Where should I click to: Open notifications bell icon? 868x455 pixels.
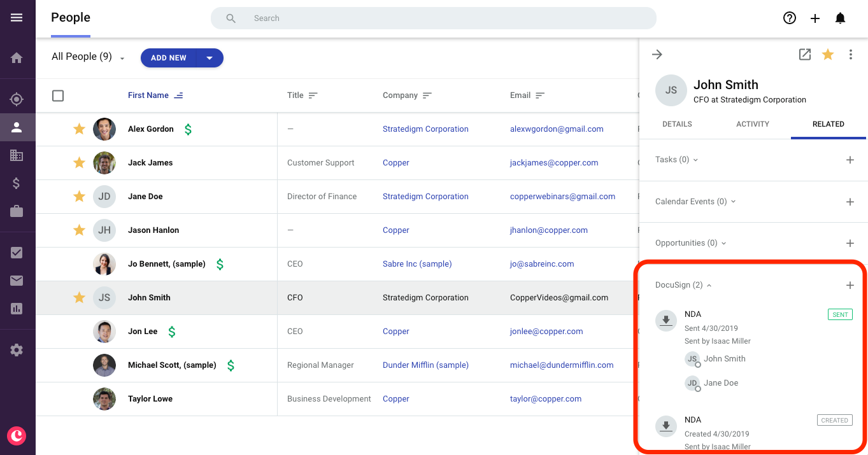coord(841,18)
